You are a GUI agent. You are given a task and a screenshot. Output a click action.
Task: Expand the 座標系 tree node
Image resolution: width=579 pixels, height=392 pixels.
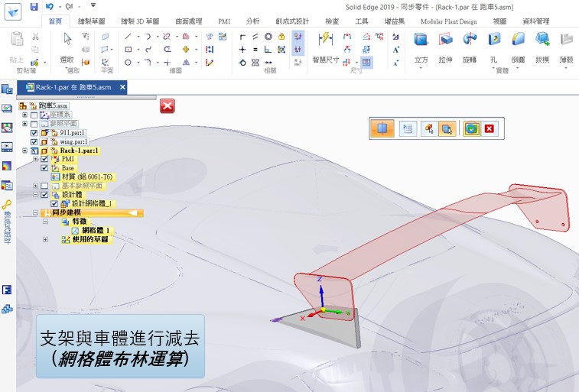(24, 115)
